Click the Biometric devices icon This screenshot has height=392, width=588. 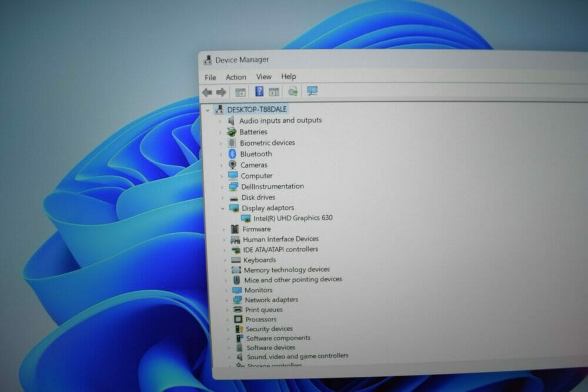tap(232, 143)
